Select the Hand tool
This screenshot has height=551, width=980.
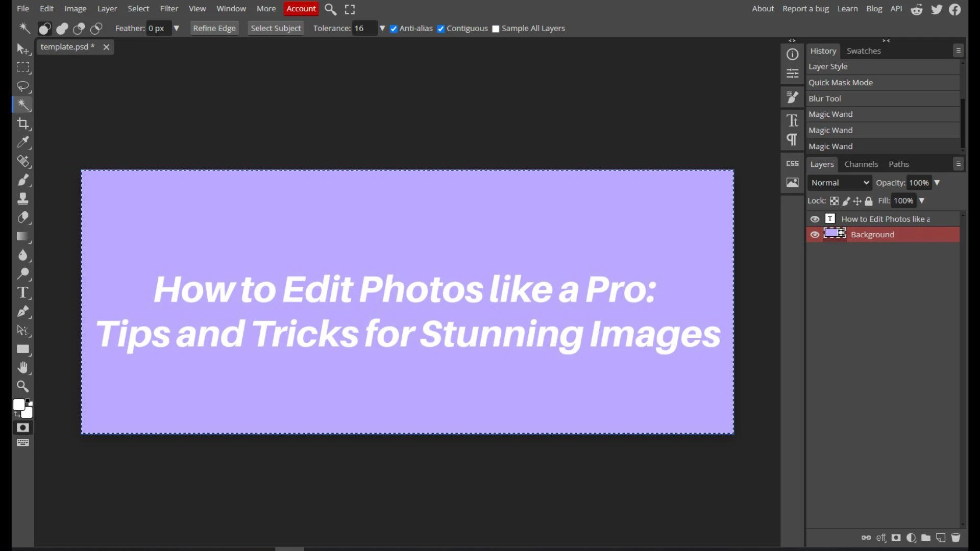pos(23,368)
